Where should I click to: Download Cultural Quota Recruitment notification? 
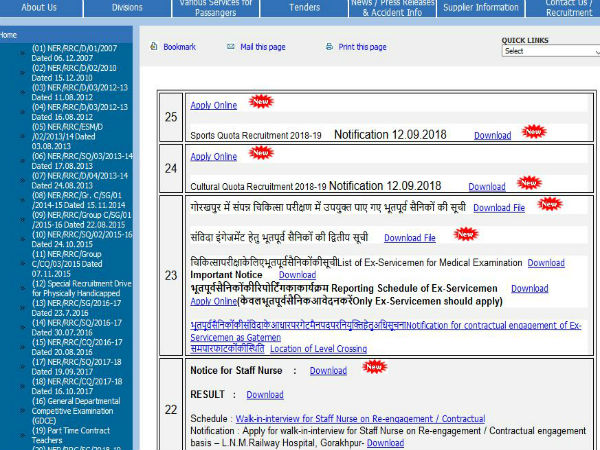click(487, 187)
